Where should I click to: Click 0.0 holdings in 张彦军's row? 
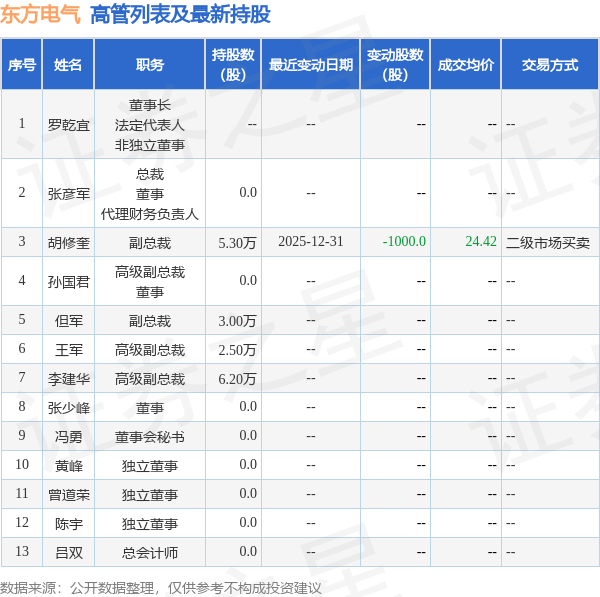(x=248, y=192)
